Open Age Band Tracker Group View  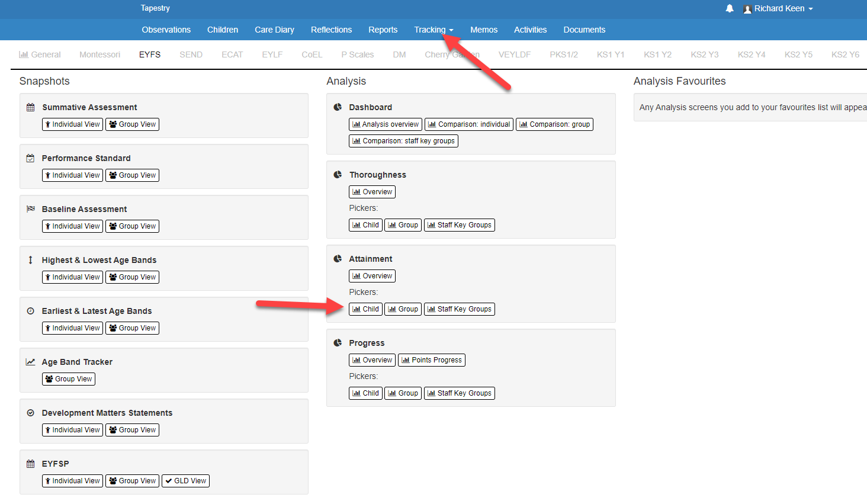pyautogui.click(x=69, y=379)
